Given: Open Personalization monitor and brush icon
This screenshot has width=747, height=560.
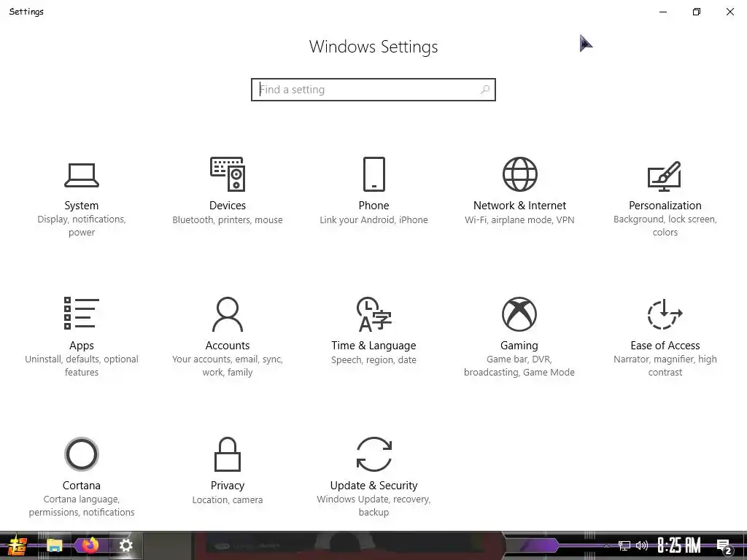Looking at the screenshot, I should click(665, 176).
